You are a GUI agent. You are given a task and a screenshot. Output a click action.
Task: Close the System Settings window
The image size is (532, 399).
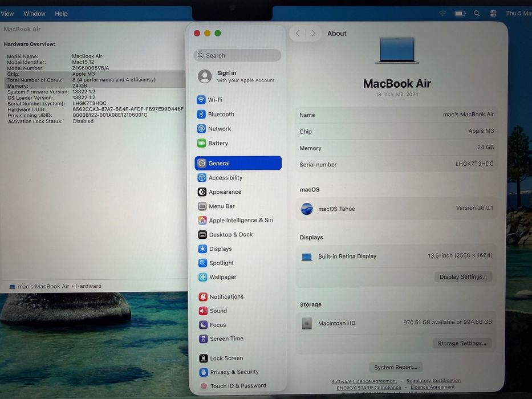tap(197, 33)
